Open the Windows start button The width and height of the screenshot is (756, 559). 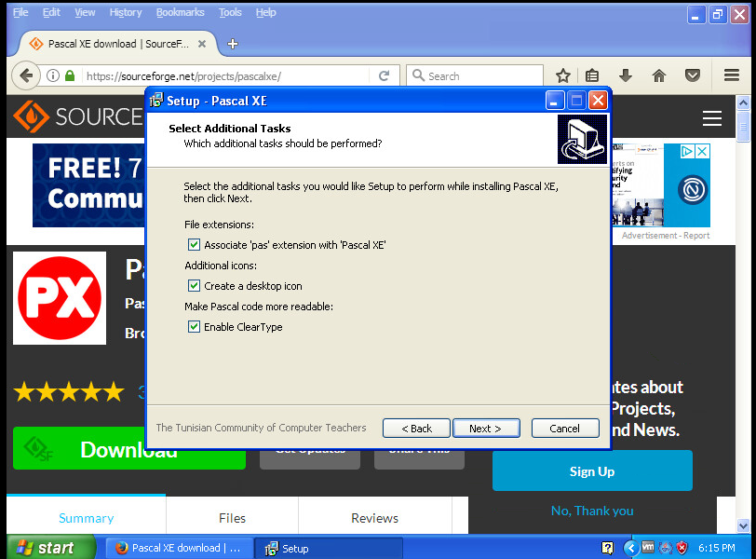51,548
